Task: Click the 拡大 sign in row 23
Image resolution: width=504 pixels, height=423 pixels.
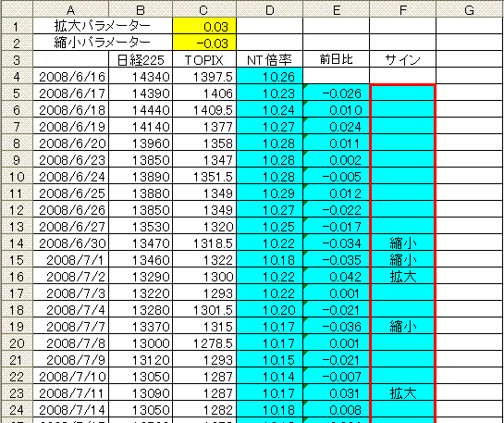Action: (403, 393)
